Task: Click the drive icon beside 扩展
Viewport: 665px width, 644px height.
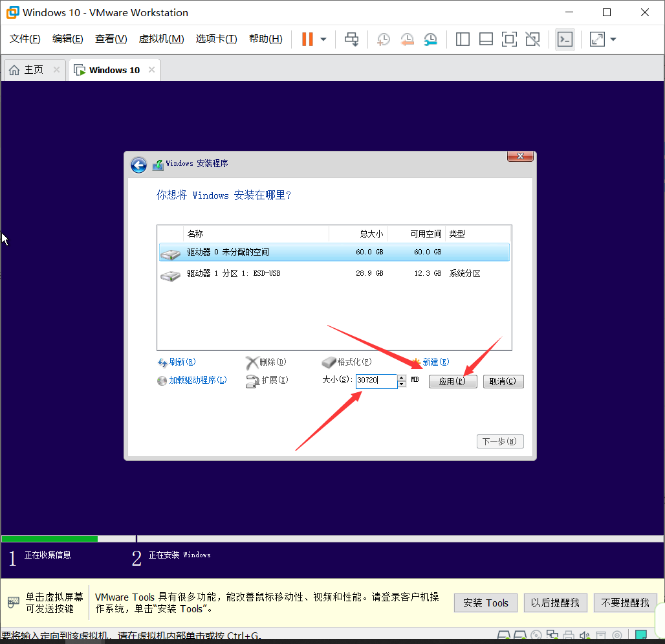Action: (253, 381)
